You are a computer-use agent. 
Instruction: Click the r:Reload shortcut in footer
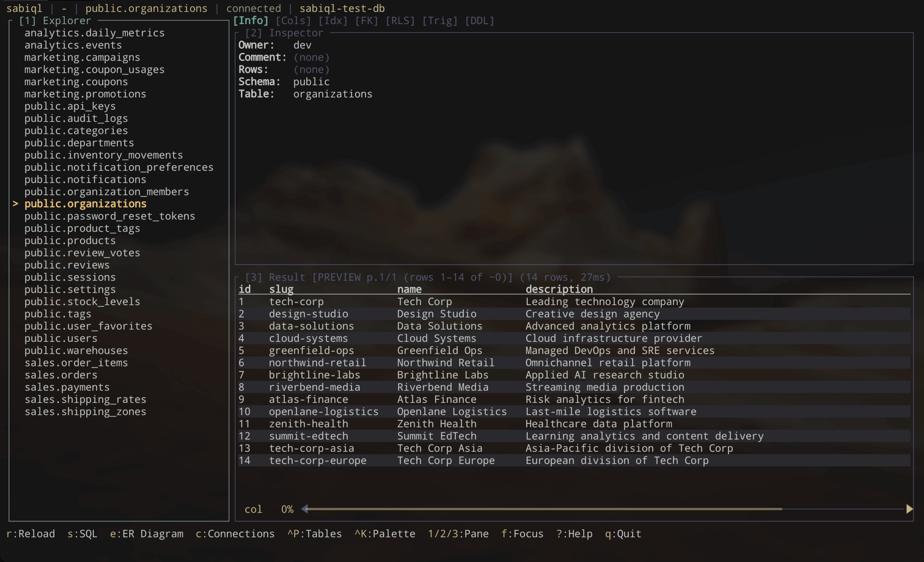[31, 534]
